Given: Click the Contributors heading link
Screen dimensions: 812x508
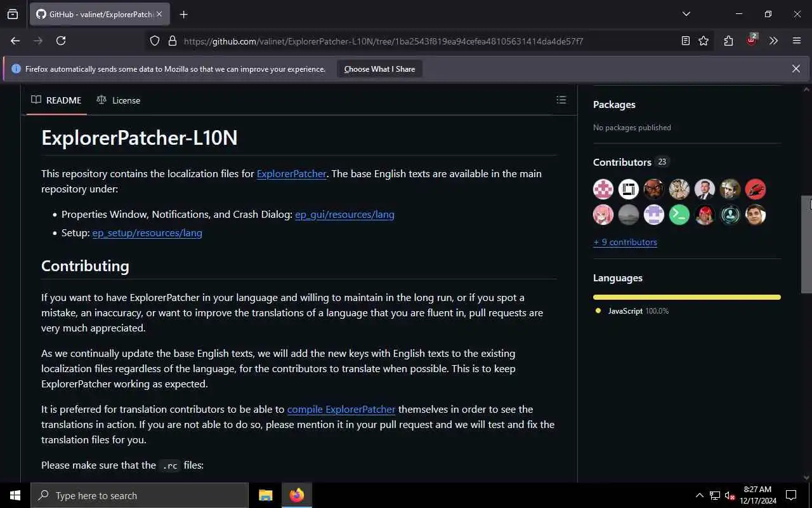Looking at the screenshot, I should point(622,162).
